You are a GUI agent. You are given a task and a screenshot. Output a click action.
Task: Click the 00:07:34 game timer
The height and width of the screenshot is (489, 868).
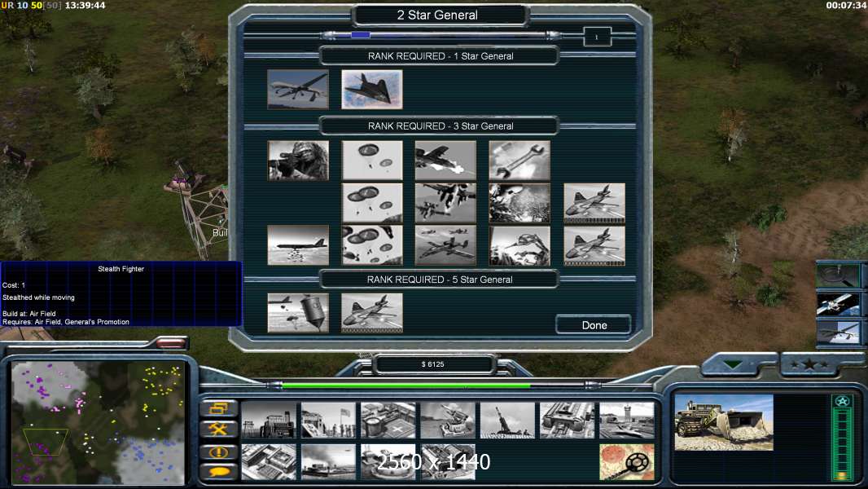point(846,5)
